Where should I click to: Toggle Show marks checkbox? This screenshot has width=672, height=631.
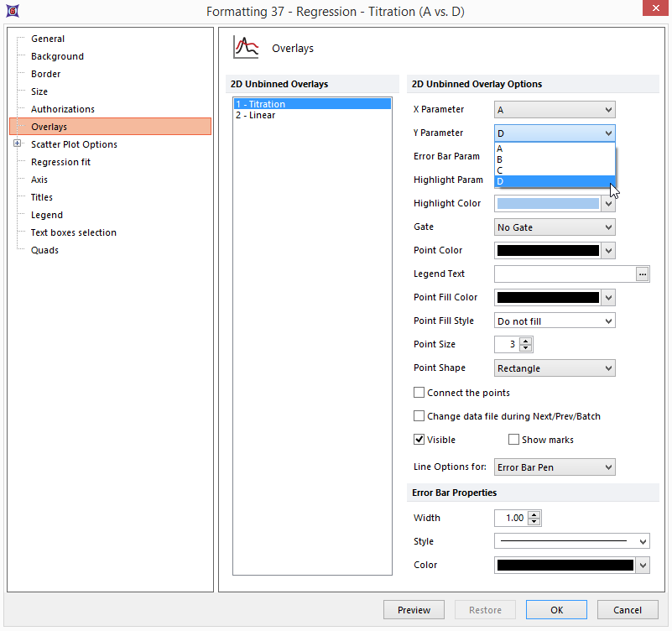tap(513, 440)
